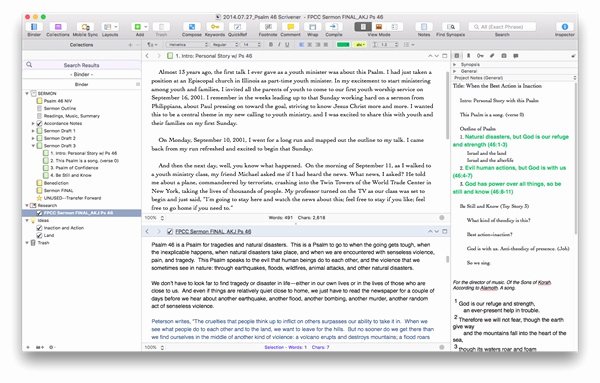Select the Search Results collection tab
Screen dimensions: 600x383
(82, 65)
